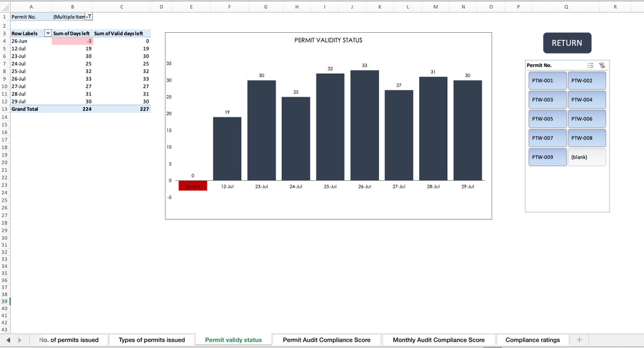Select PTW-007 in the Permit No. slicer
Image resolution: width=644 pixels, height=348 pixels.
[547, 138]
